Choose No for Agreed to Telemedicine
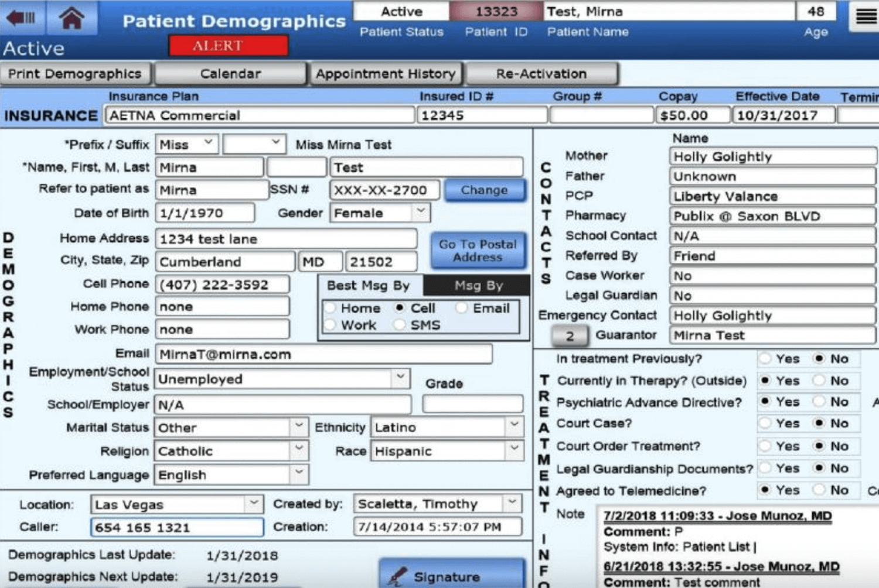This screenshot has height=588, width=879. pos(819,490)
